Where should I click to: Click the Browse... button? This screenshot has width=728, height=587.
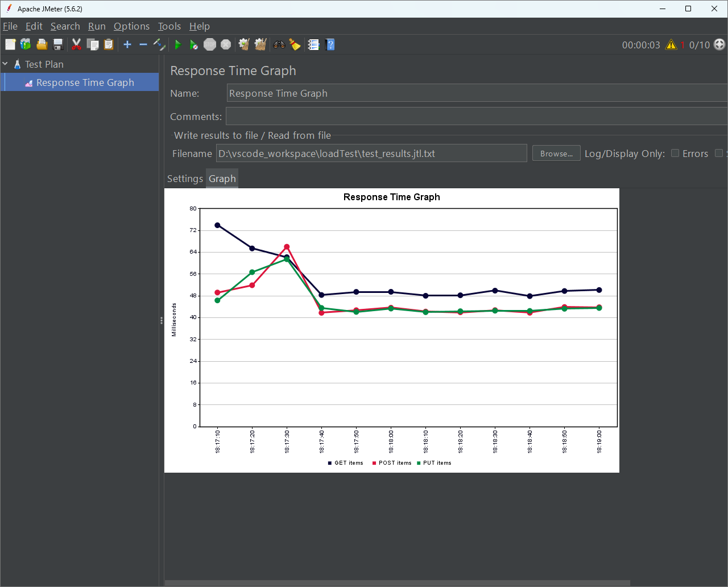pos(556,154)
